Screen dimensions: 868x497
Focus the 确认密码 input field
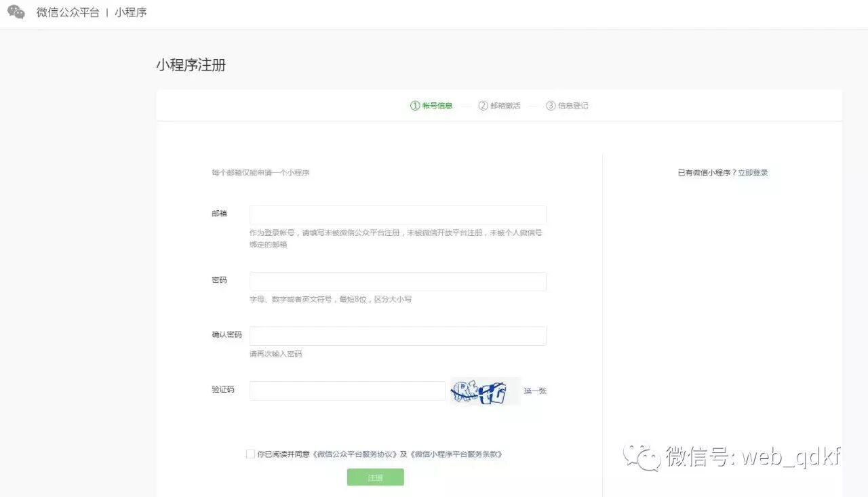click(398, 336)
